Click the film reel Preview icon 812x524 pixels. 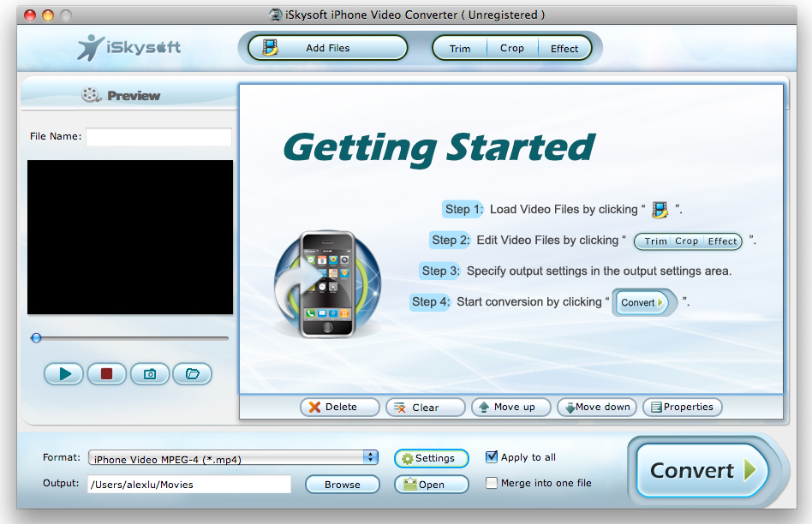pos(91,95)
